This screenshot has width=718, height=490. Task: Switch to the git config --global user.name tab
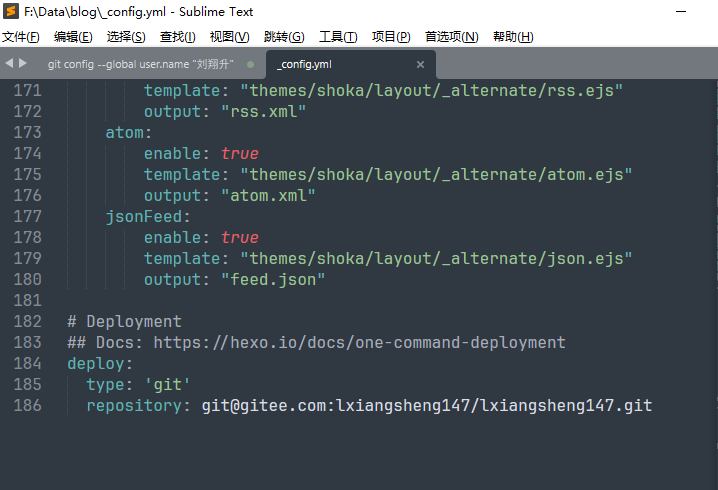(x=140, y=64)
